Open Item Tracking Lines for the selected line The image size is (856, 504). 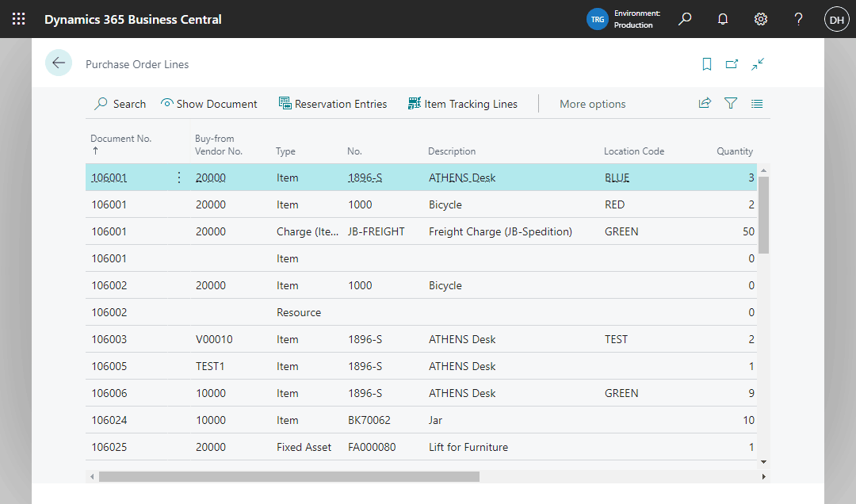[x=462, y=103]
